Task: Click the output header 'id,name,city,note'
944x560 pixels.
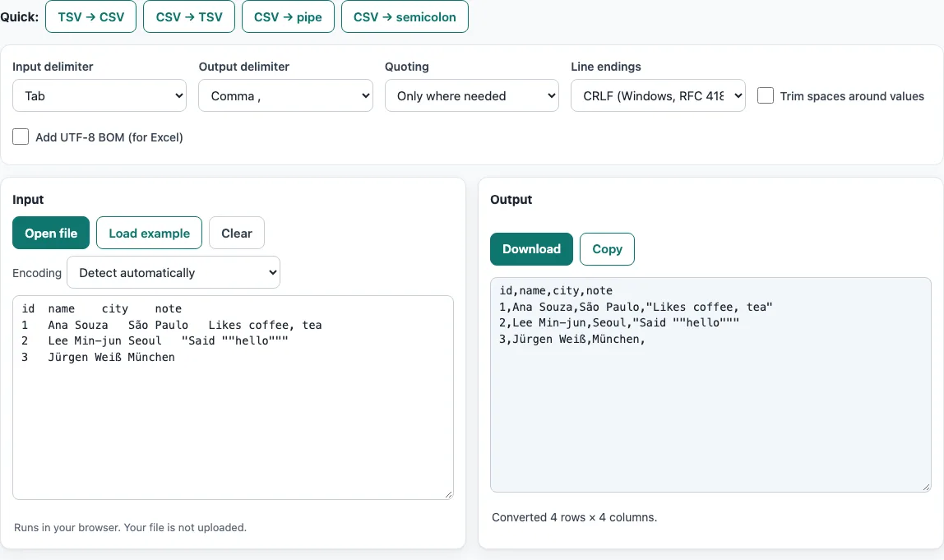Action: point(556,290)
